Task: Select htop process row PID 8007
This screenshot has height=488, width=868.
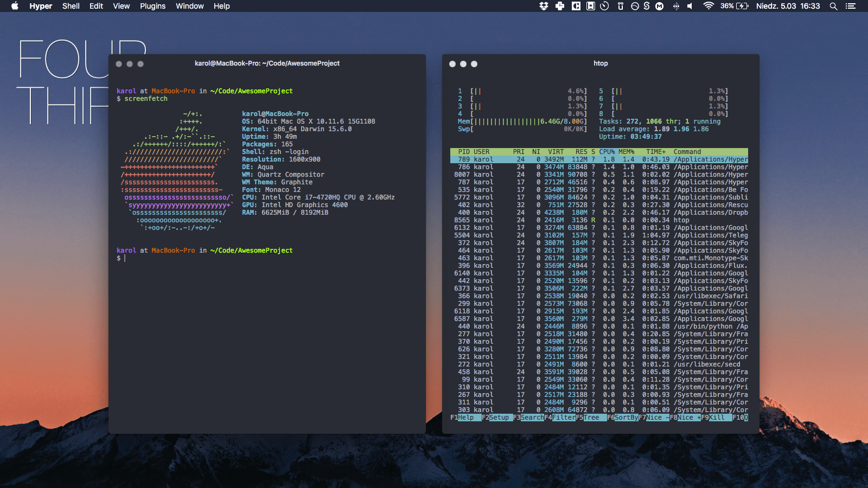Action: point(599,175)
